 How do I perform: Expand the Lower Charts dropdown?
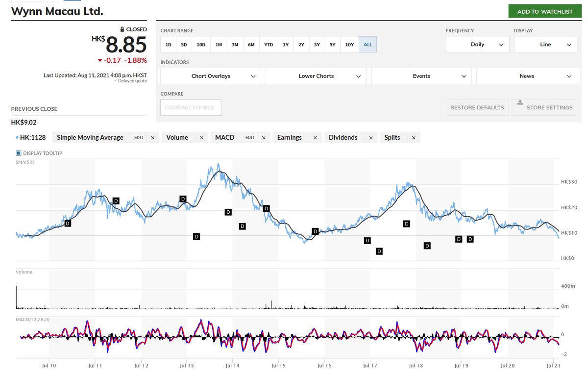(x=317, y=76)
